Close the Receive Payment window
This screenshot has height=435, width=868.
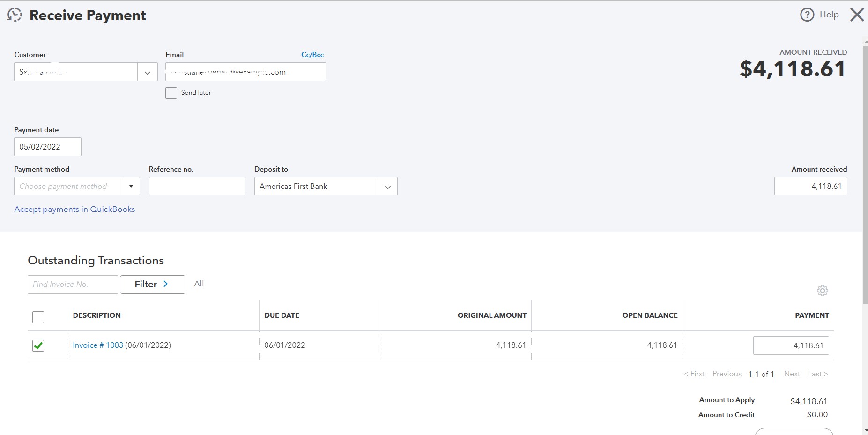coord(857,15)
